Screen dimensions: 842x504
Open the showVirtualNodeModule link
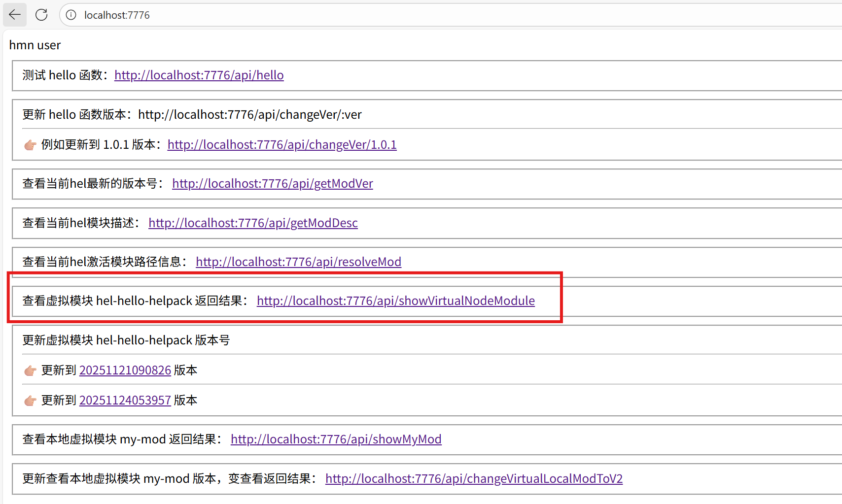click(x=395, y=301)
